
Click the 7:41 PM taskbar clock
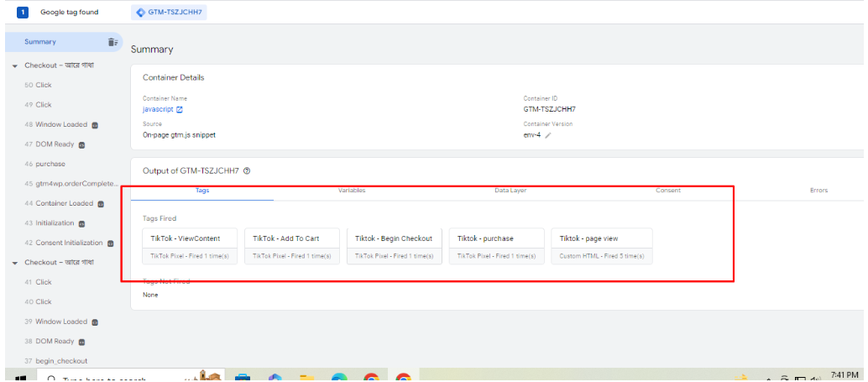844,374
